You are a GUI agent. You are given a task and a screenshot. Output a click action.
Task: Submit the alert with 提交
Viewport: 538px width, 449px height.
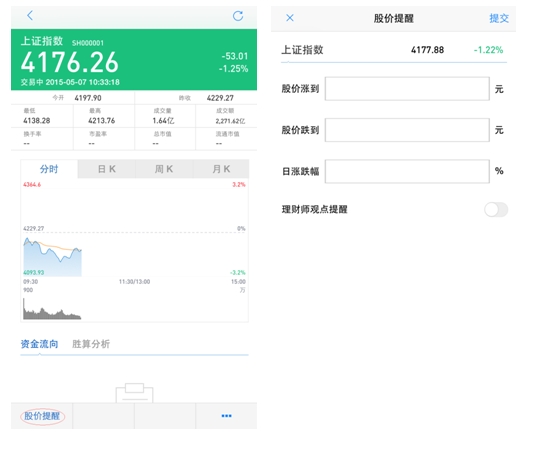pos(499,18)
